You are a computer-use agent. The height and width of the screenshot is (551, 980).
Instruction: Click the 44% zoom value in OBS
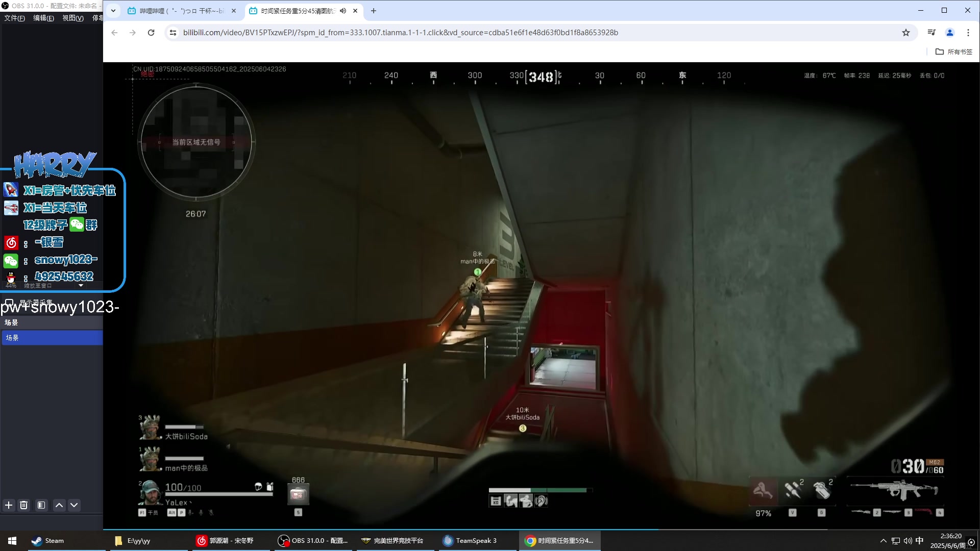click(11, 286)
